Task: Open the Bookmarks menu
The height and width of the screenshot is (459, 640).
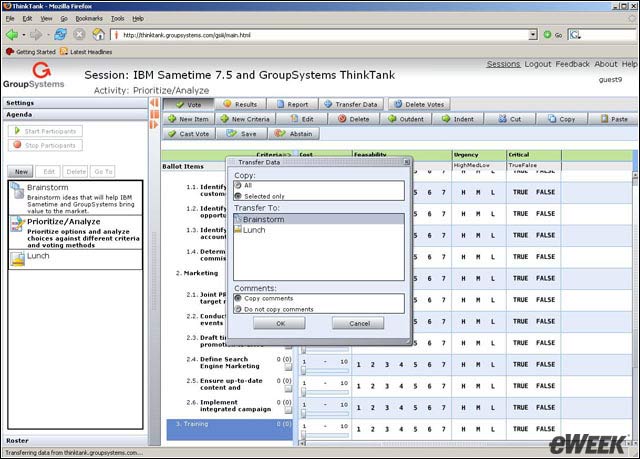Action: [x=89, y=18]
